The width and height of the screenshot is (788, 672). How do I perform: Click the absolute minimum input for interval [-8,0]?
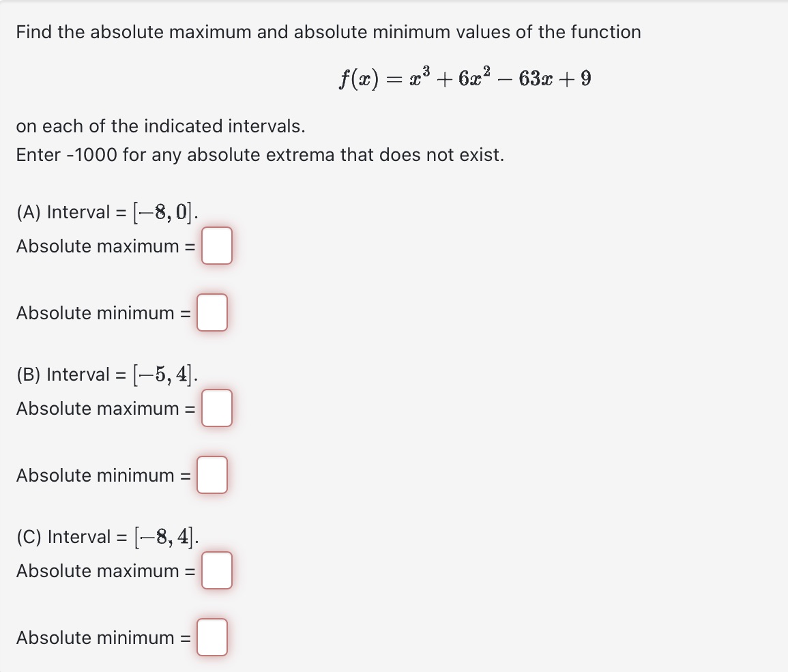click(x=211, y=312)
